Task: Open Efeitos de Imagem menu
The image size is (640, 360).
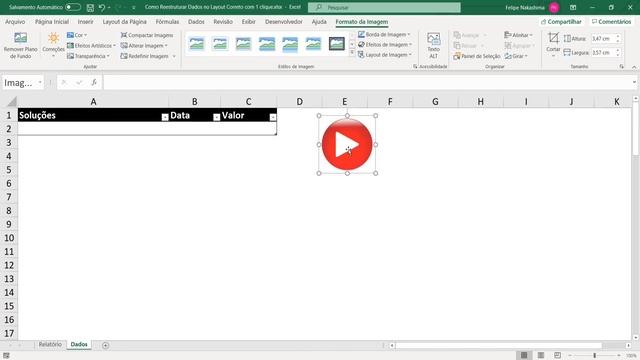Action: click(385, 44)
